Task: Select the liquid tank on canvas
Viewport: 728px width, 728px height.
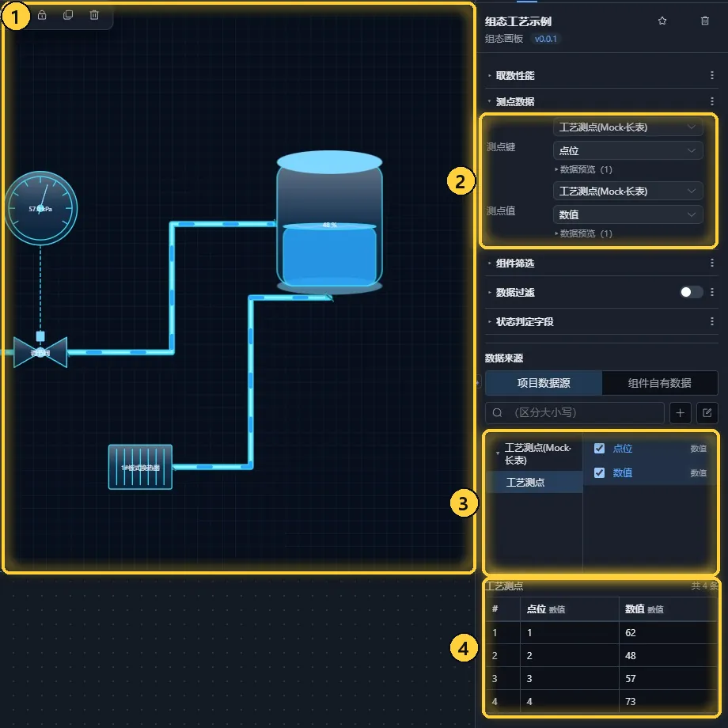Action: pyautogui.click(x=330, y=222)
